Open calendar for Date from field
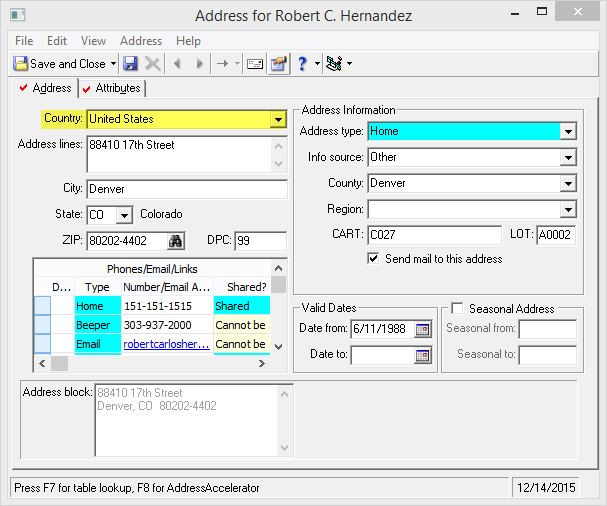Screen dimensions: 607x506 (x=423, y=329)
